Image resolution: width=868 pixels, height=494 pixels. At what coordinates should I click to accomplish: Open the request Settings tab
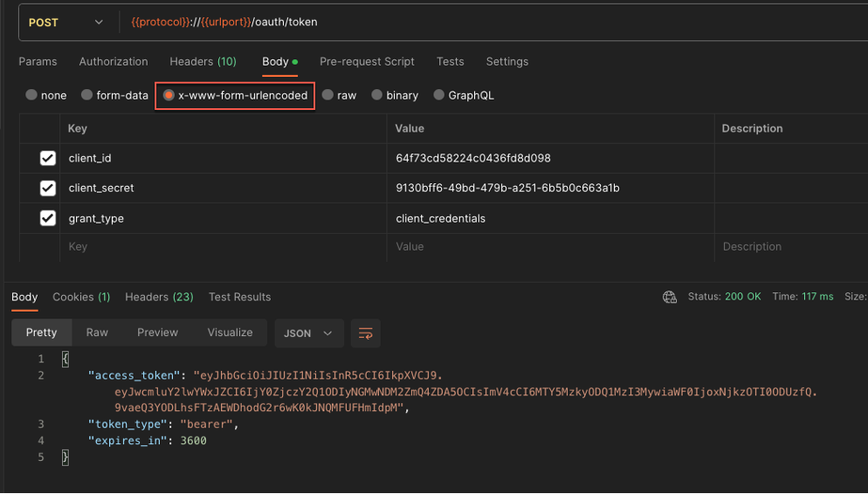point(507,61)
